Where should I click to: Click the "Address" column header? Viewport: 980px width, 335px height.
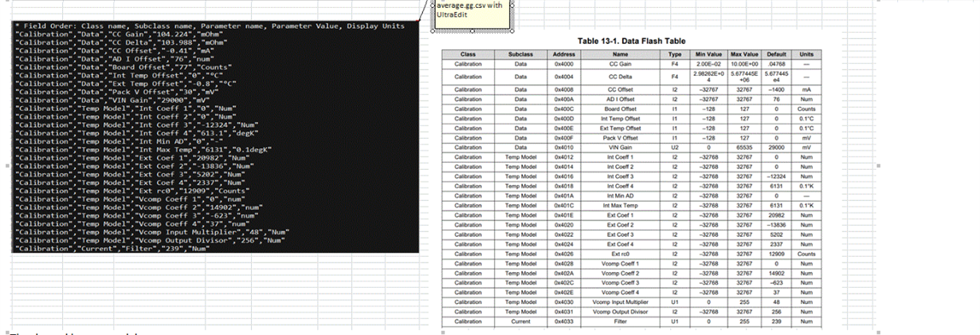tap(563, 54)
